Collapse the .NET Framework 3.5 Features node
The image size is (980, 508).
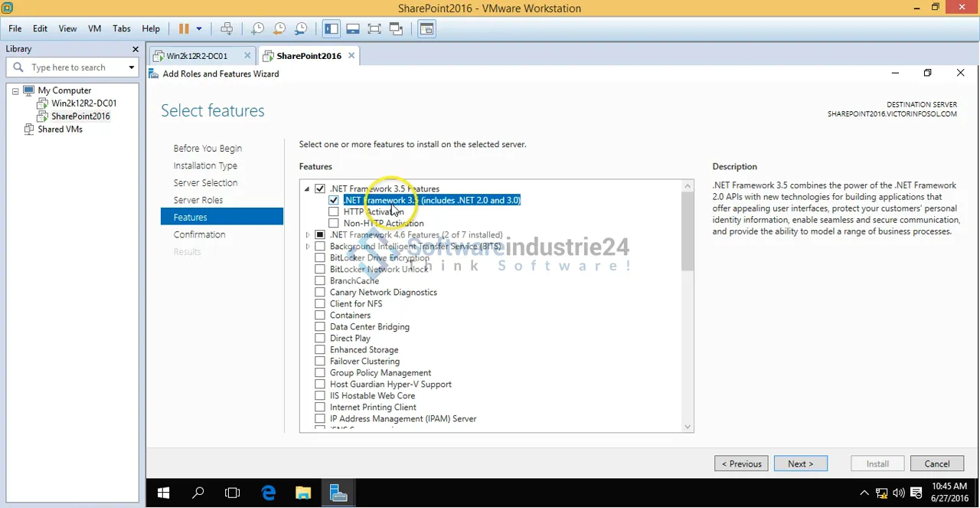307,189
